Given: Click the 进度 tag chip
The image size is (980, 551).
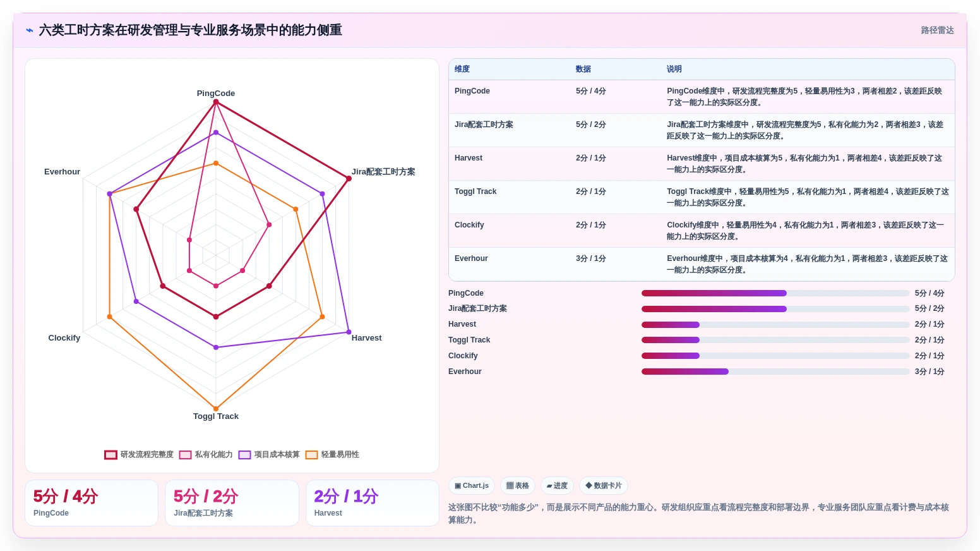Looking at the screenshot, I should tap(557, 486).
